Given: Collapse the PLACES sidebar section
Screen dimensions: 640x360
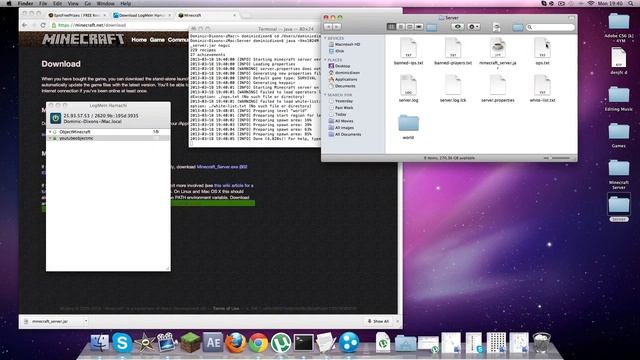Looking at the screenshot, I should pyautogui.click(x=326, y=60).
